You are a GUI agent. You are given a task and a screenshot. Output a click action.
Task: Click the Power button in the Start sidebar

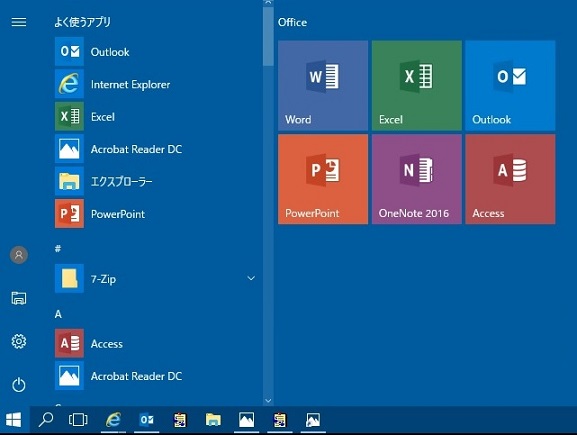(x=19, y=385)
